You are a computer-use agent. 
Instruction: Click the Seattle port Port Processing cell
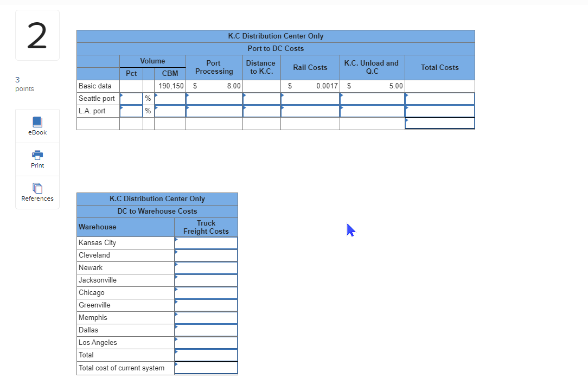coord(214,98)
